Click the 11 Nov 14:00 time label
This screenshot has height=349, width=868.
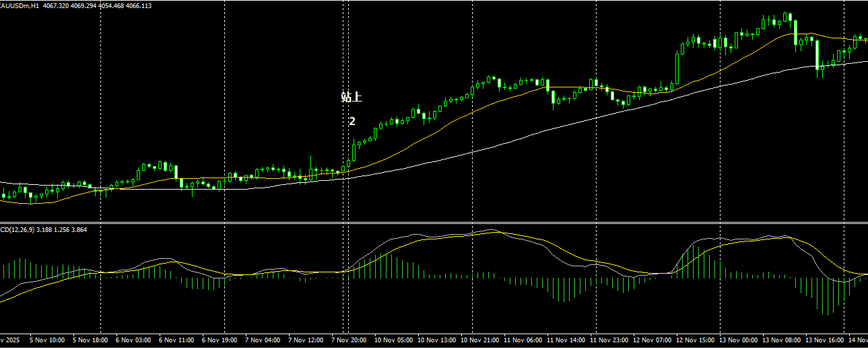point(568,341)
